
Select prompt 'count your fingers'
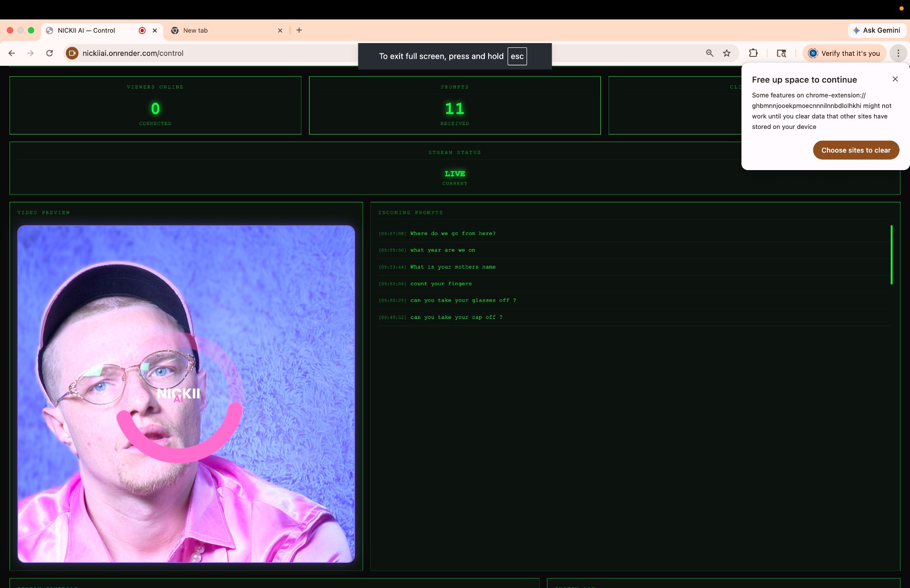pyautogui.click(x=441, y=284)
